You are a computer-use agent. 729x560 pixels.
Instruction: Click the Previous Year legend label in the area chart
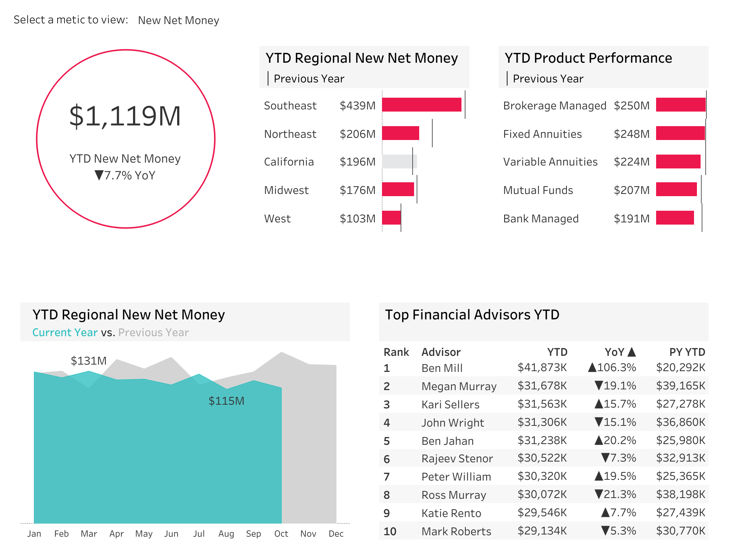(x=153, y=332)
